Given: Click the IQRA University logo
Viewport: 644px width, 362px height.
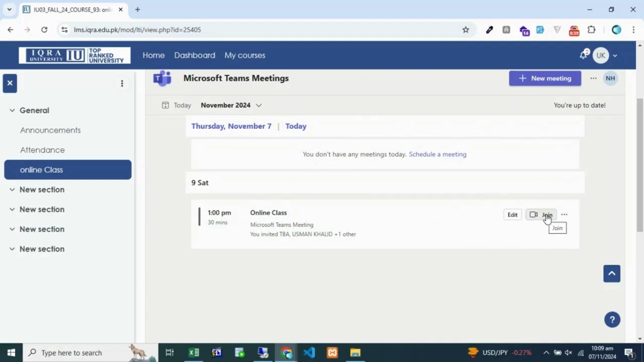Looking at the screenshot, I should 74,55.
